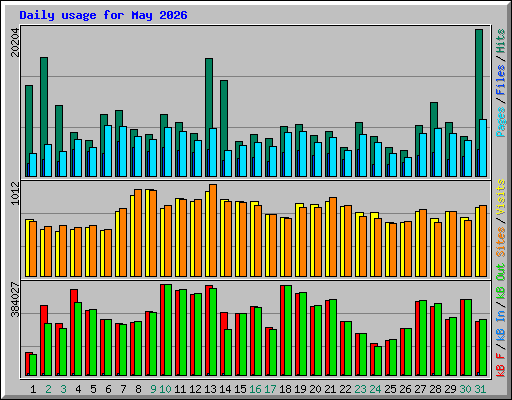
Task: Click day label 16 on the x-axis
Action: pos(255,389)
